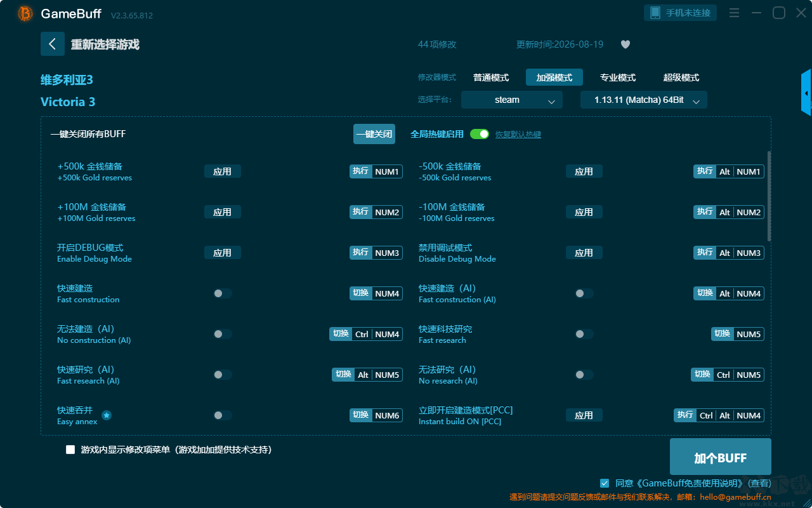The height and width of the screenshot is (508, 812).
Task: Expand the blue side panel arrow
Action: tap(806, 93)
